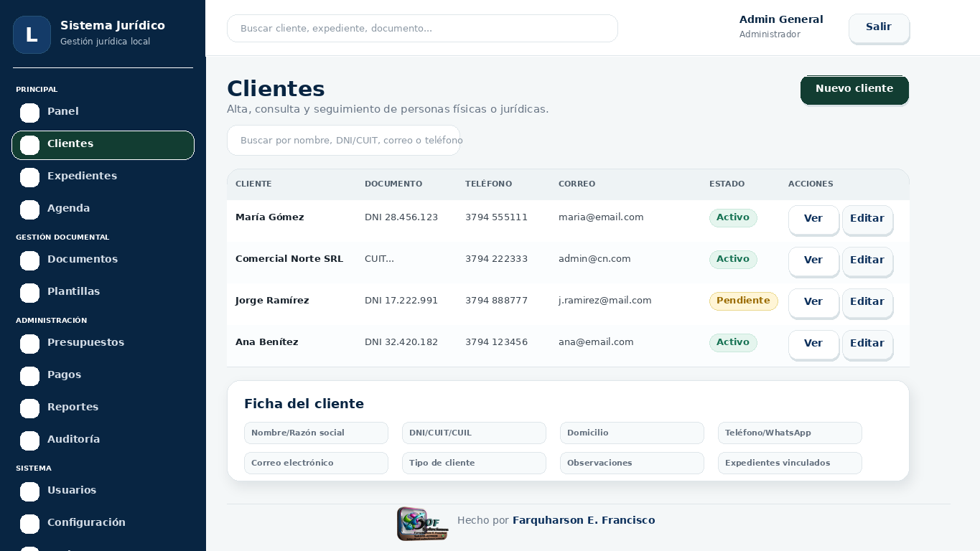Screen dimensions: 980x551
Task: Click the Nombre/Razón social field
Action: tap(316, 433)
